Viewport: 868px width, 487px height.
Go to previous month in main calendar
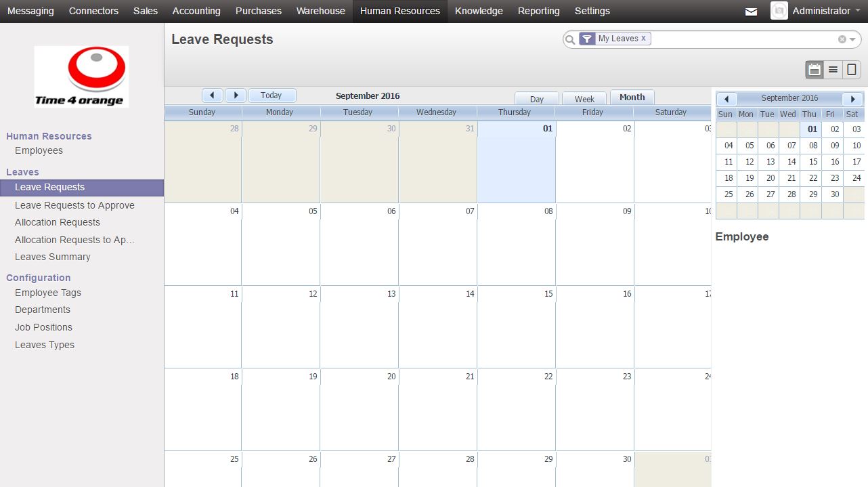tap(213, 96)
